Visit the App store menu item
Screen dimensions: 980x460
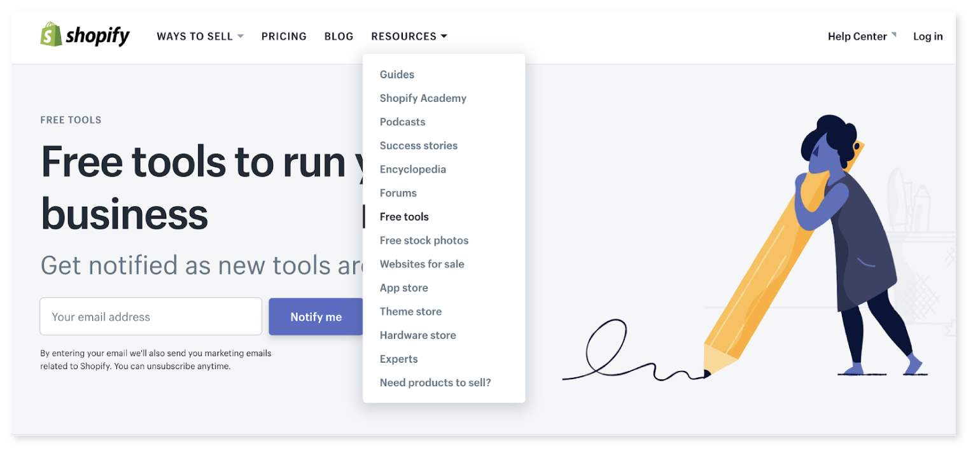[403, 288]
